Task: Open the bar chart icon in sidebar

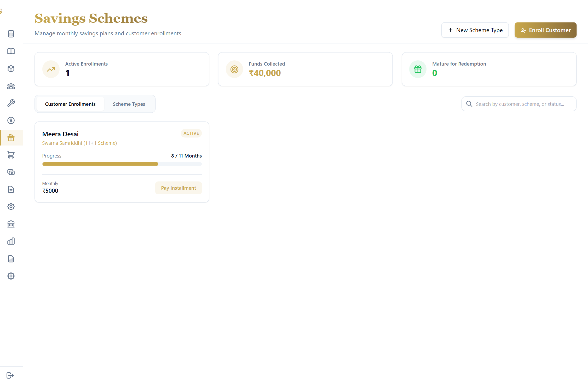Action: (11, 241)
